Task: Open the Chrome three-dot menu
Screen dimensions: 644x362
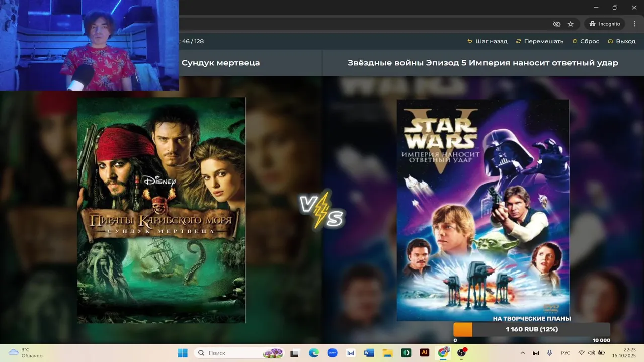Action: click(x=634, y=24)
